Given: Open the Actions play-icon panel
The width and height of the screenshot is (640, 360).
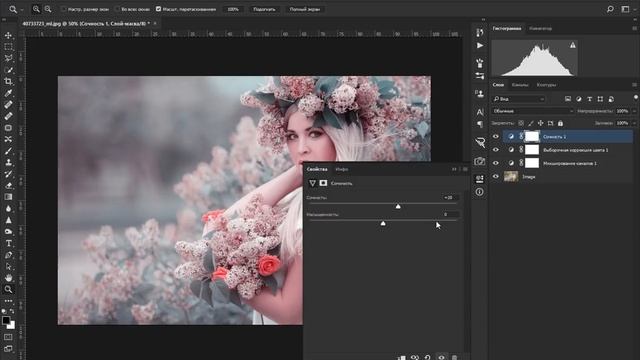Looking at the screenshot, I should click(480, 45).
